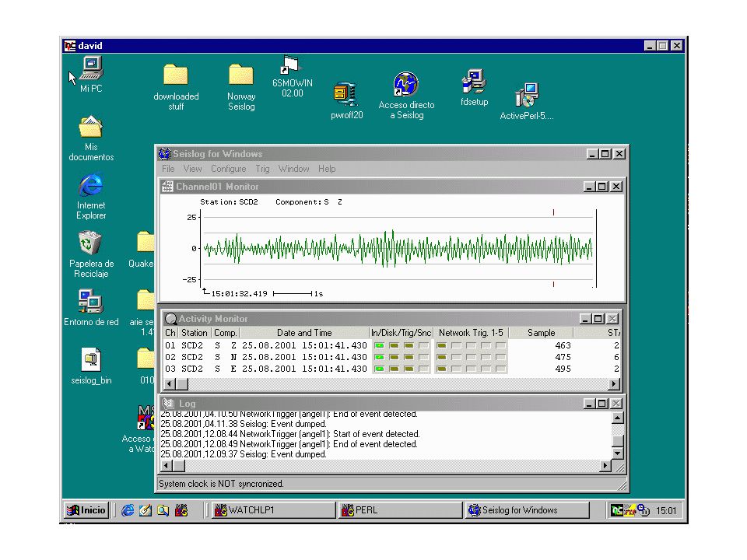Click the Activity Monitor magnifier icon

(x=170, y=319)
